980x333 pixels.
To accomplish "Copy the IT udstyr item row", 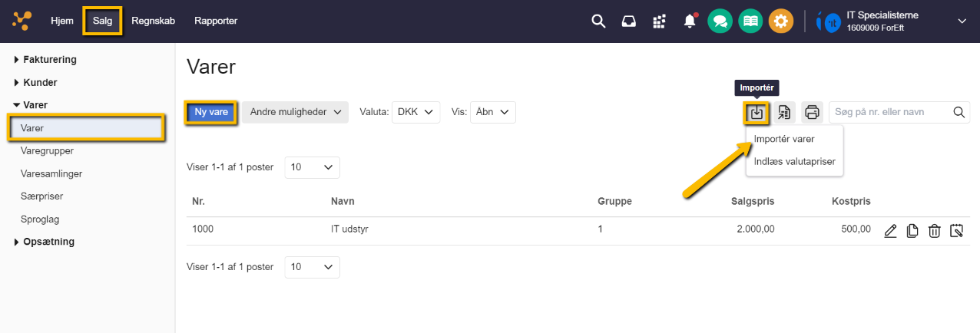I will 912,231.
